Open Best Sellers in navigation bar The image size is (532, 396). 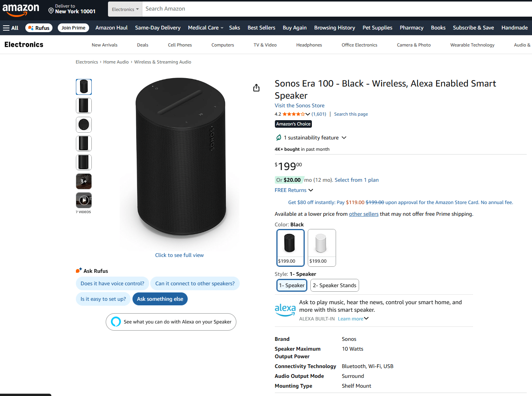[261, 28]
